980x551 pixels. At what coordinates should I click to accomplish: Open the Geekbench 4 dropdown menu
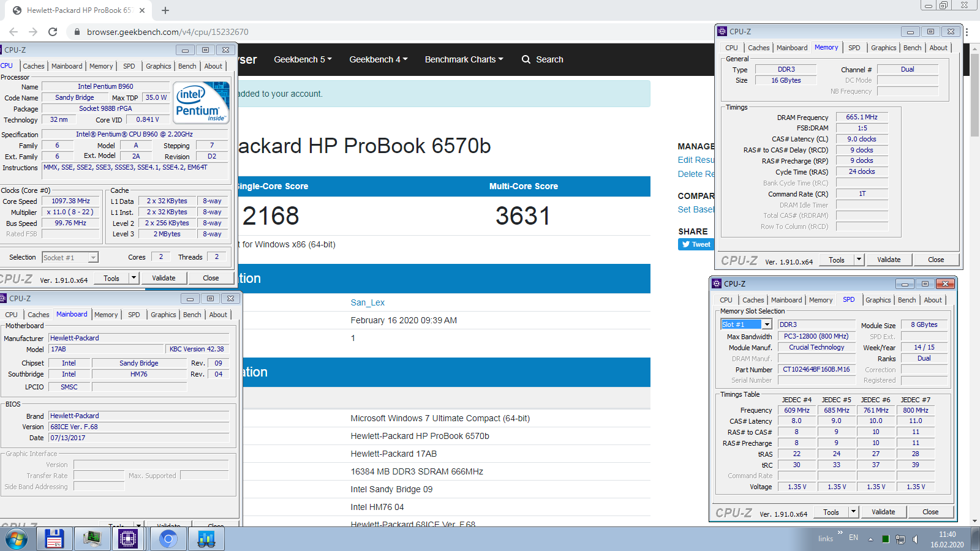(378, 59)
